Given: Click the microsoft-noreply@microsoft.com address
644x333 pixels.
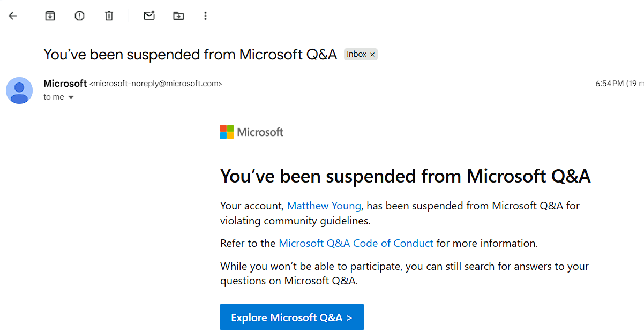Looking at the screenshot, I should (155, 84).
